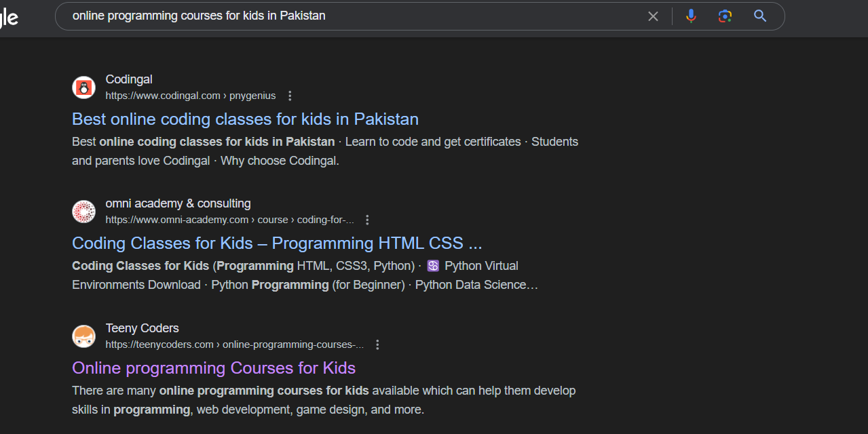
Task: Clear the search query with the X icon
Action: pyautogui.click(x=653, y=16)
